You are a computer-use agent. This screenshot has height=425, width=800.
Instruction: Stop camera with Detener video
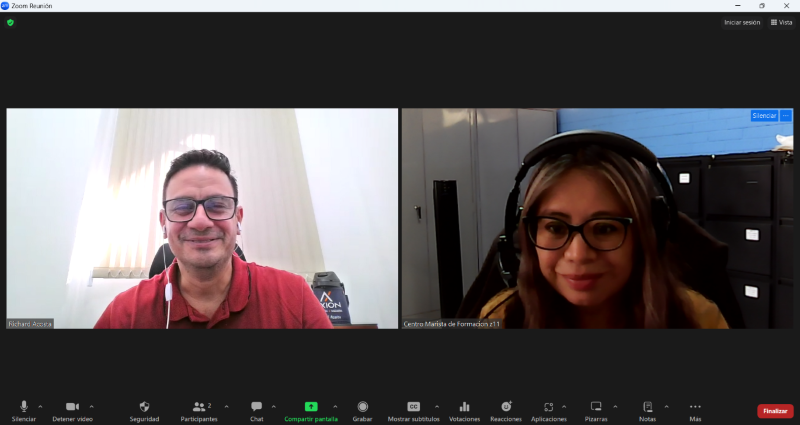[x=72, y=411]
